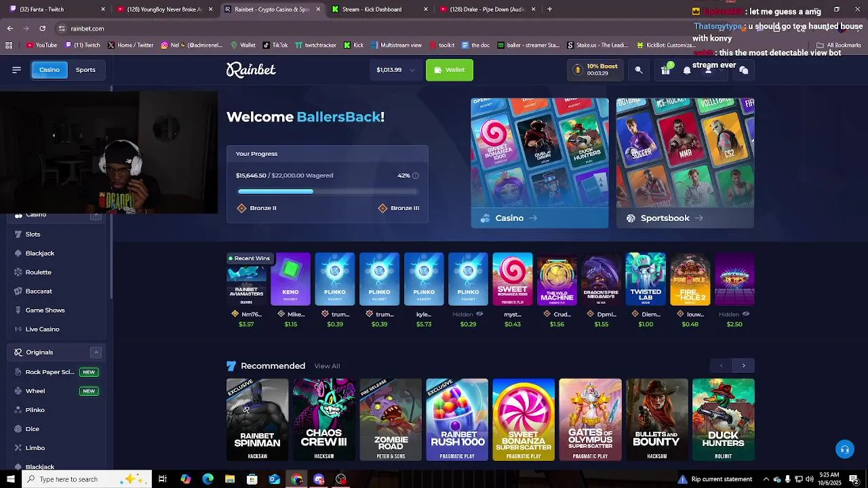The height and width of the screenshot is (488, 868).
Task: Open a new browser tab
Action: [x=549, y=9]
